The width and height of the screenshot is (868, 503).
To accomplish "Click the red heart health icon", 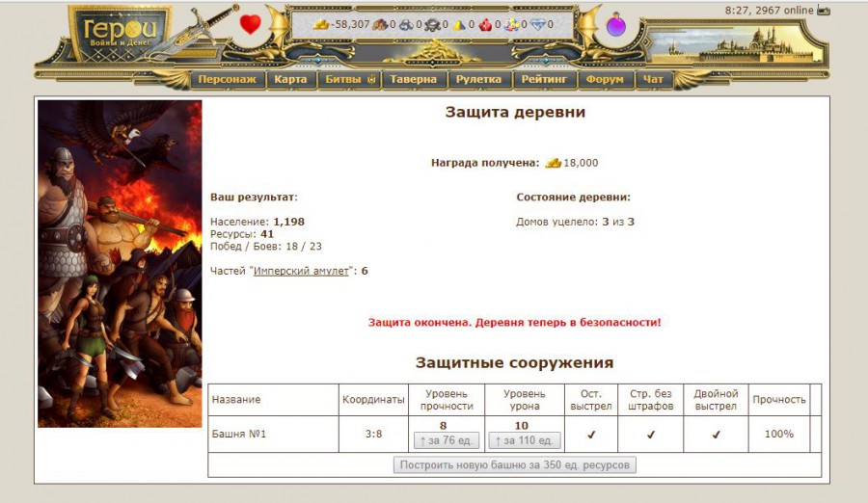I will coord(250,24).
